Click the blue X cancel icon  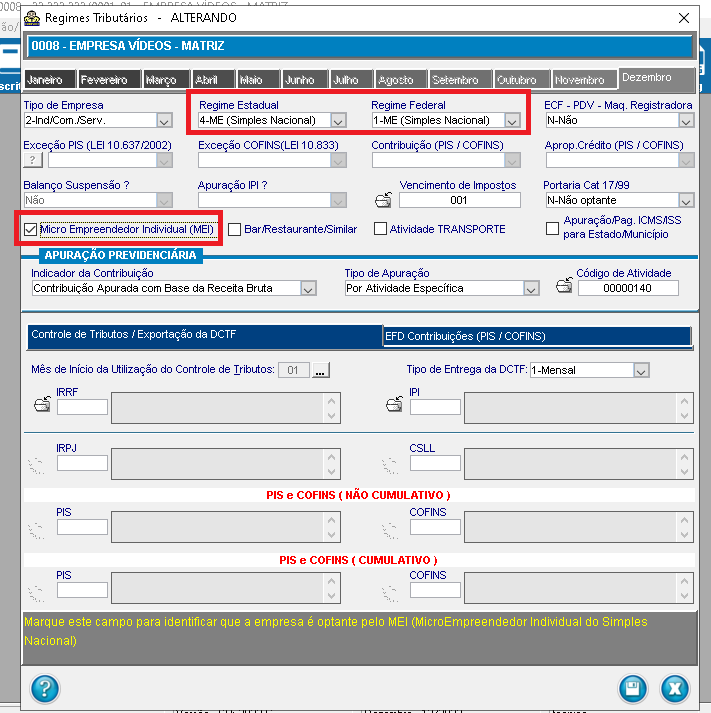[675, 688]
